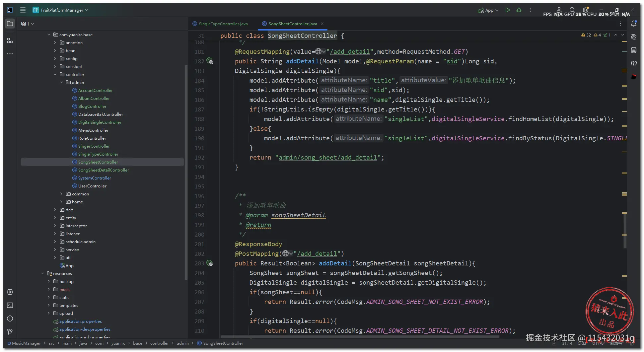
Task: Open the main hamburger menu
Action: point(23,10)
